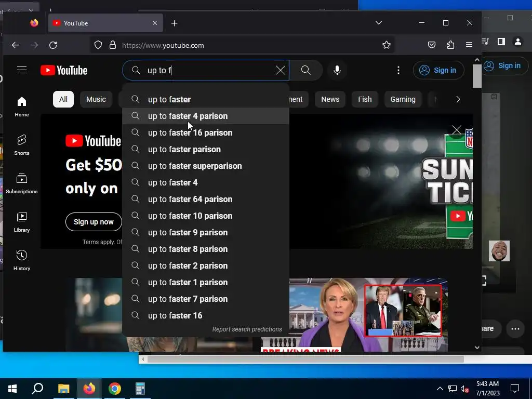The height and width of the screenshot is (399, 532).
Task: Open YouTube guide hamburger menu
Action: point(22,70)
